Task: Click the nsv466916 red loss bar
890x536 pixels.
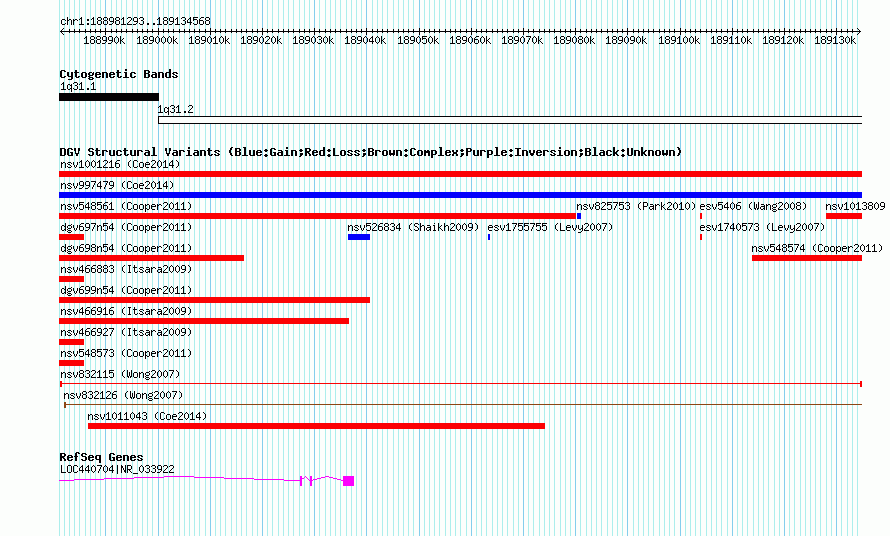Action: point(204,321)
